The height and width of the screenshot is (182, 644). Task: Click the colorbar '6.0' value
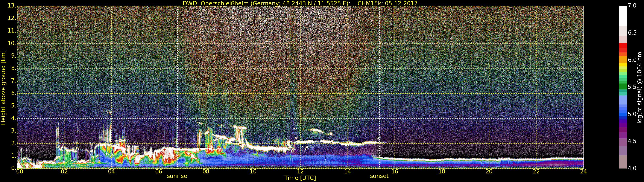pyautogui.click(x=632, y=60)
